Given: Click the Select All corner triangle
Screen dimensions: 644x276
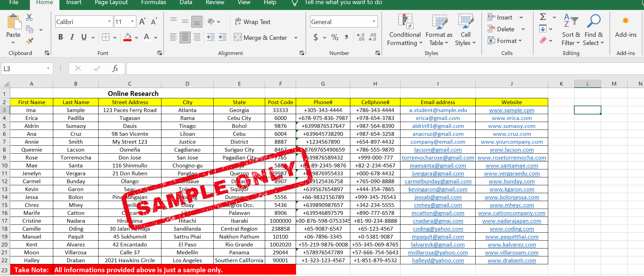Looking at the screenshot, I should (x=6, y=84).
